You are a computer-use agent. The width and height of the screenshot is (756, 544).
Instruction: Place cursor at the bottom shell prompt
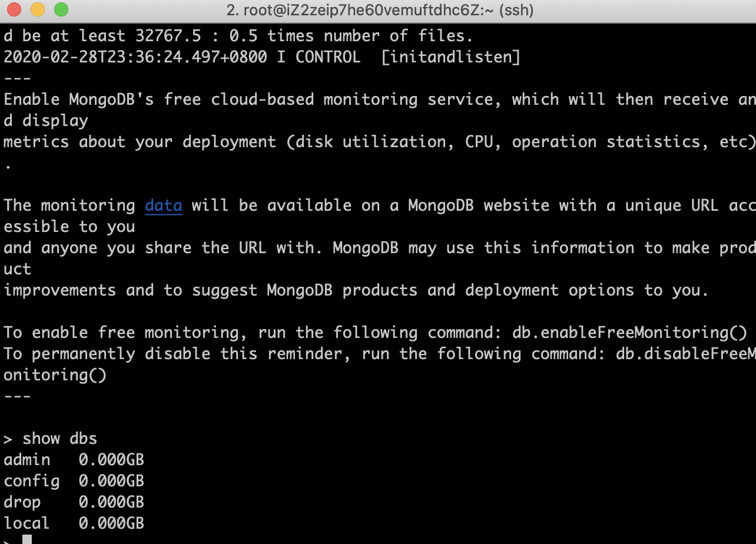(27, 539)
